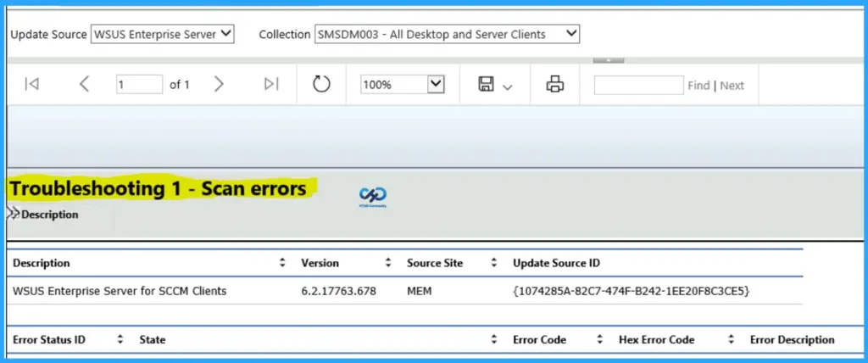Click the 'Troubleshooting 1 - Scan errors' title

[x=159, y=188]
